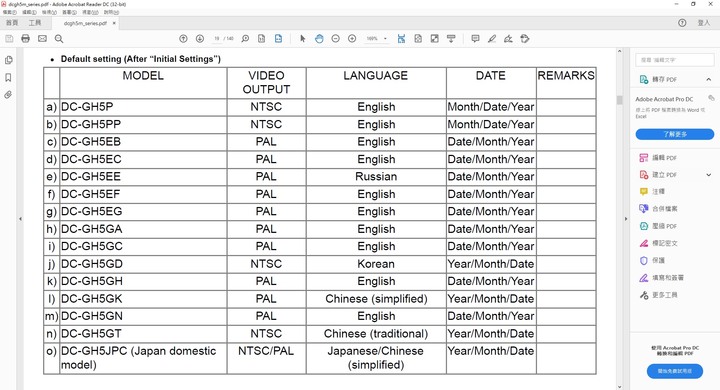
Task: Click the blue free trial button
Action: tap(675, 371)
